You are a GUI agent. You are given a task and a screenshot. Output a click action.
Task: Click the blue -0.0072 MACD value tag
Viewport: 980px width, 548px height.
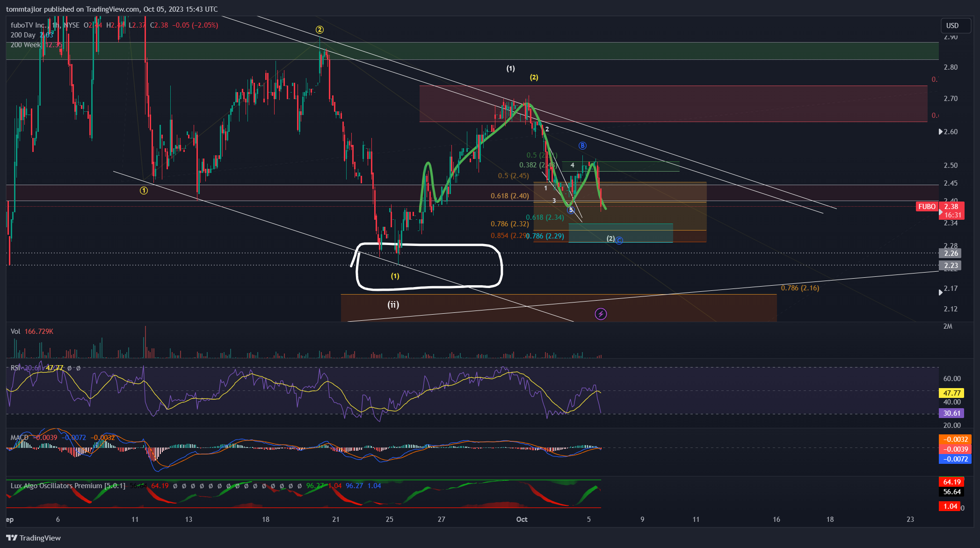tap(955, 459)
